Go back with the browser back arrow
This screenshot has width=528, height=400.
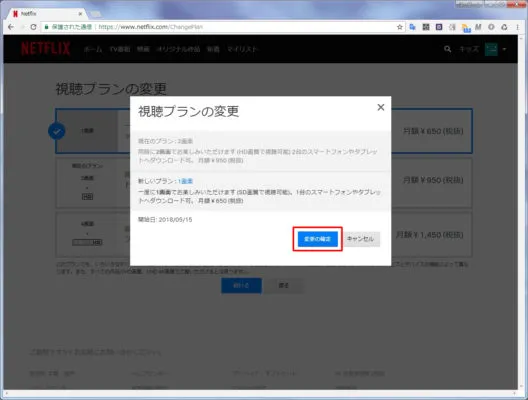[x=11, y=27]
